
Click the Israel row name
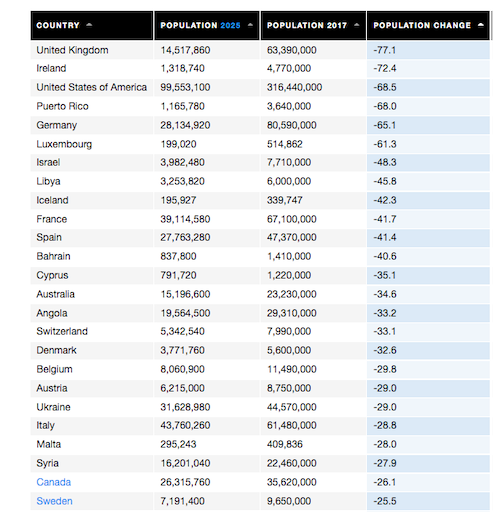point(48,162)
